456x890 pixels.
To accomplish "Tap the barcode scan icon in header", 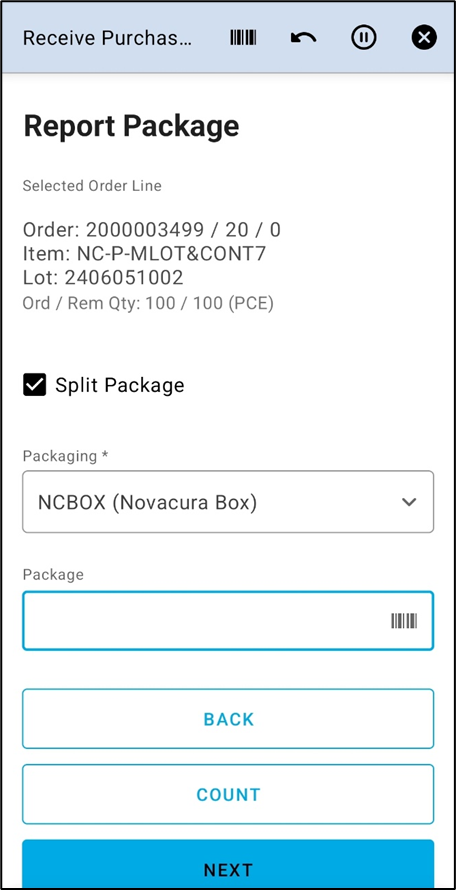I will (243, 38).
